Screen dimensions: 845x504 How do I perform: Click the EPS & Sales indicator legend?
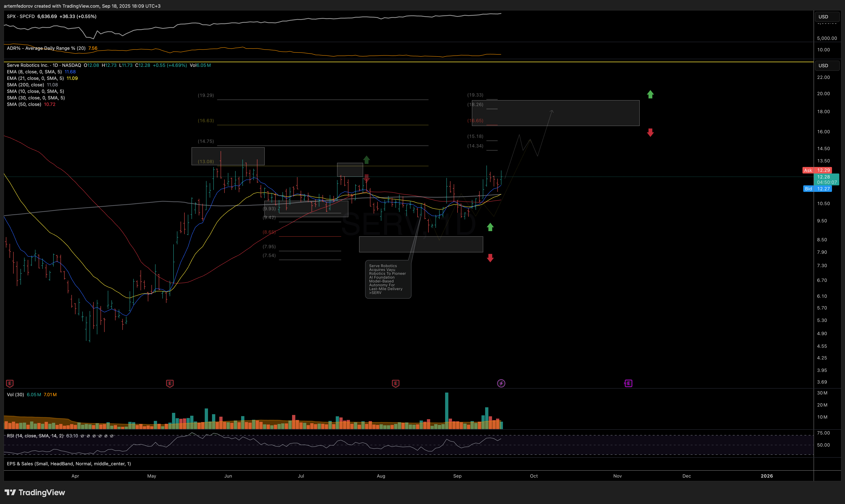point(69,464)
